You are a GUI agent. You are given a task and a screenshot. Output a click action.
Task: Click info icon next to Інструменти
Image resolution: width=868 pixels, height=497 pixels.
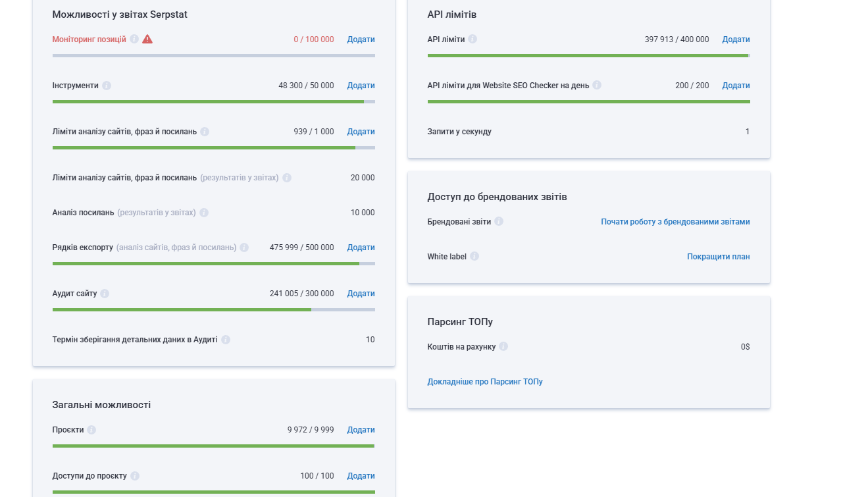click(x=107, y=86)
